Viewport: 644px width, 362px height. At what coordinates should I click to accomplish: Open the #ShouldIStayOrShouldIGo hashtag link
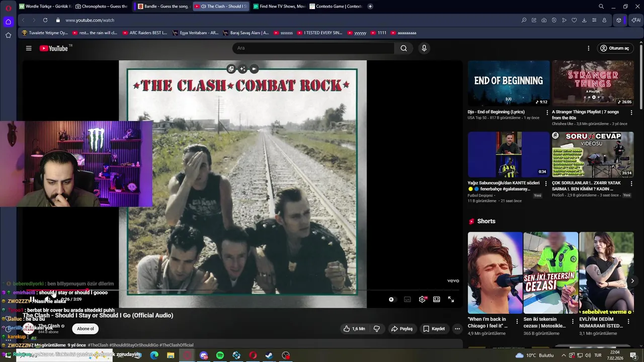pyautogui.click(x=133, y=345)
